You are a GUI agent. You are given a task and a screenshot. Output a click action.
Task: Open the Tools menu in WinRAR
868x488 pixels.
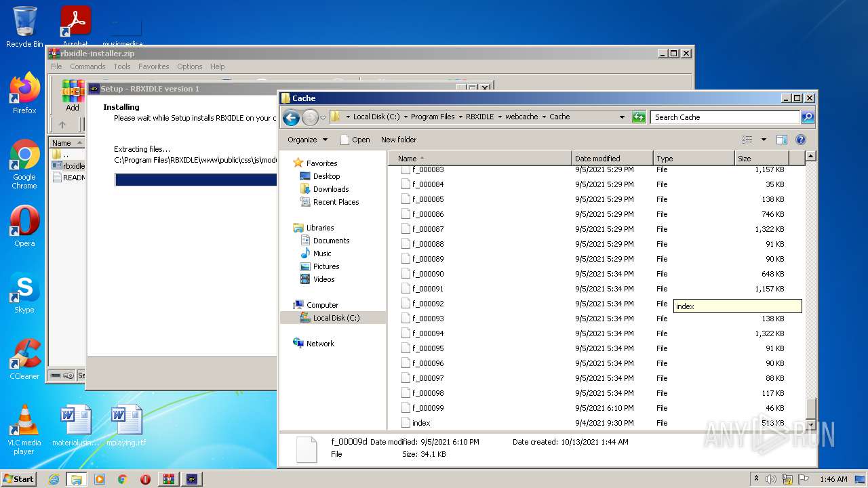122,66
